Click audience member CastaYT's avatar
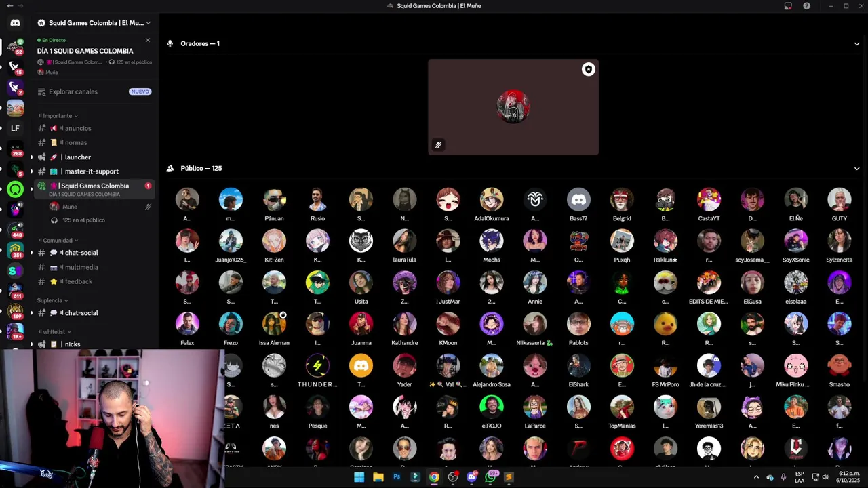 pos(709,199)
